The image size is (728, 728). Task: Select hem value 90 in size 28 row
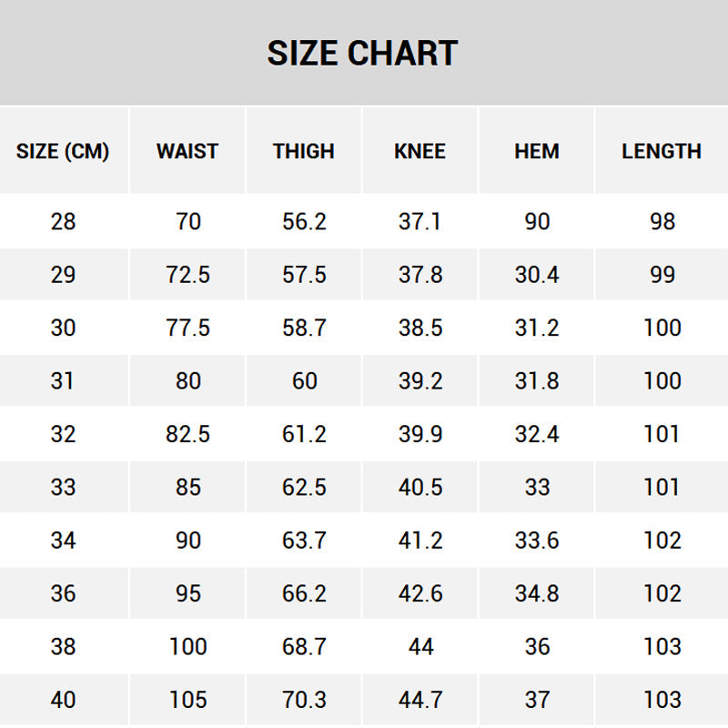tap(537, 221)
